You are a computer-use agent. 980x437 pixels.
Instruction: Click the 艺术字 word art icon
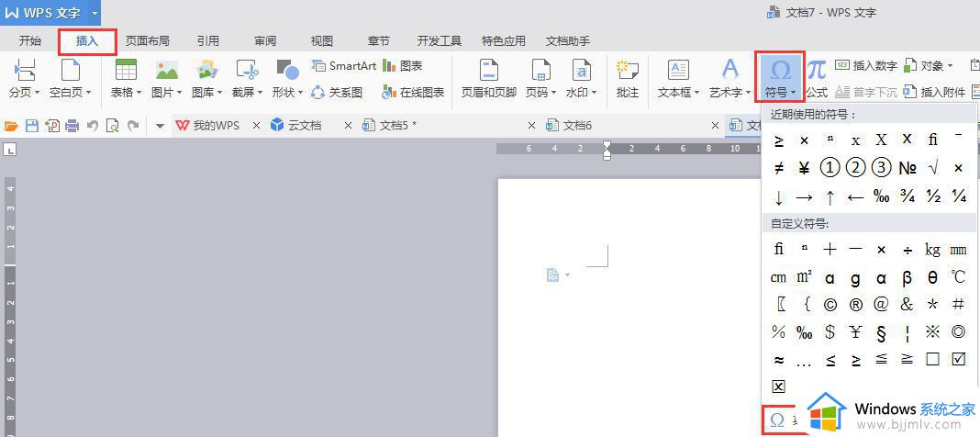tap(730, 70)
